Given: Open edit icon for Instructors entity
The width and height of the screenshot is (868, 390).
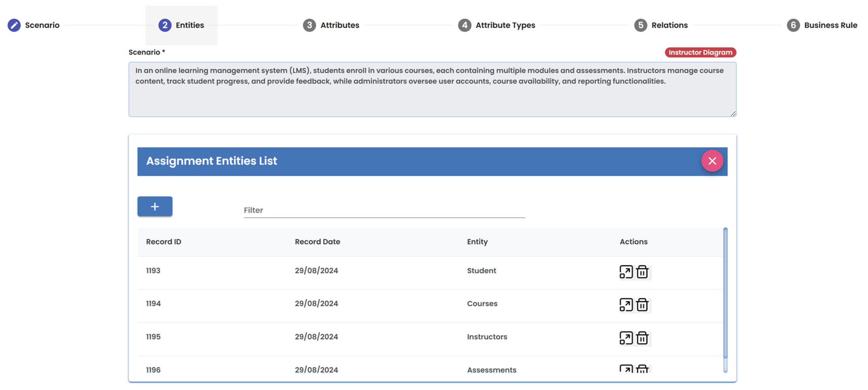Looking at the screenshot, I should point(626,338).
